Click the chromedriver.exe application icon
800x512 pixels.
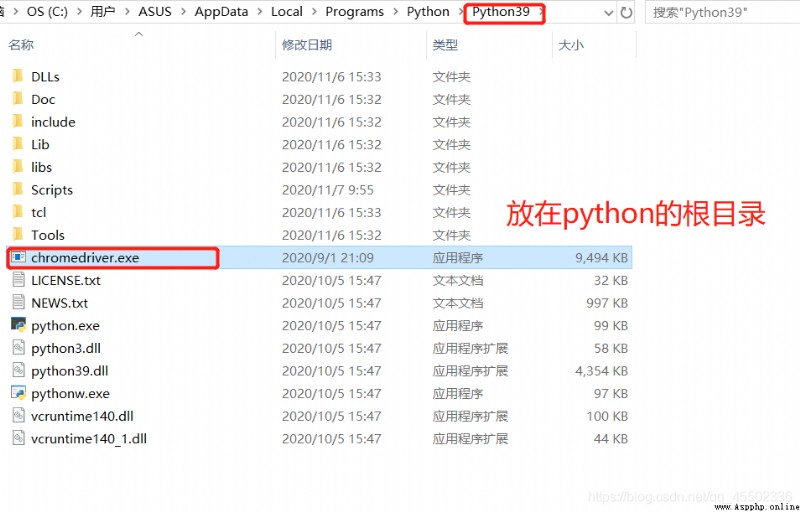tap(18, 258)
